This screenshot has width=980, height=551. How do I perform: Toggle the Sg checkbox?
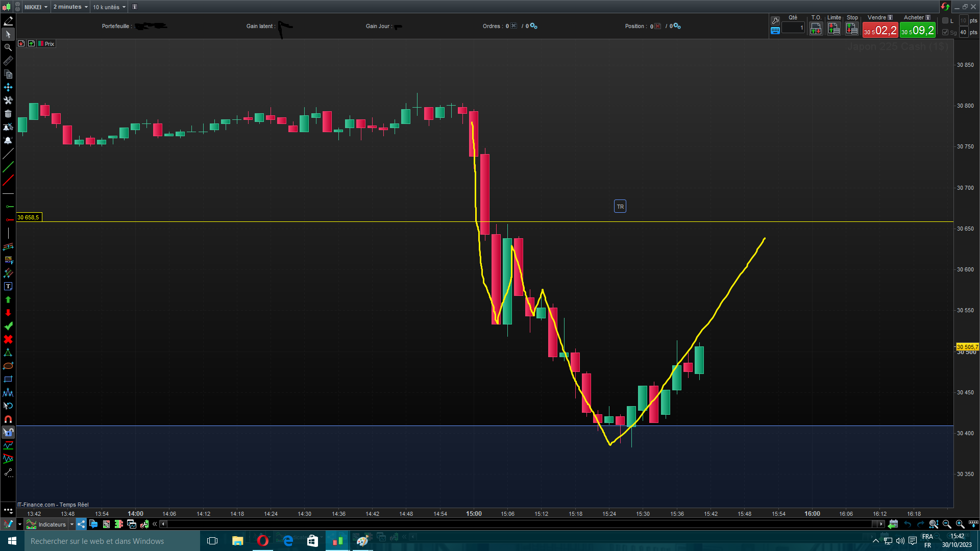[945, 32]
